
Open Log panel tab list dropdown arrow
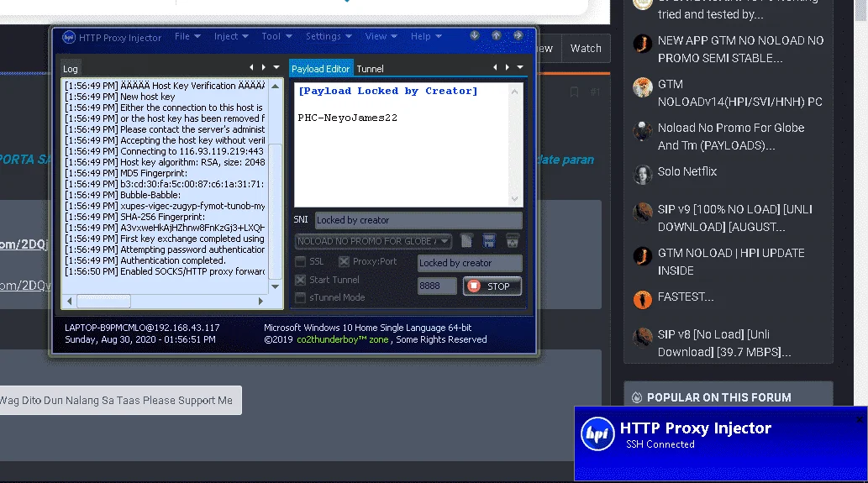[x=276, y=67]
